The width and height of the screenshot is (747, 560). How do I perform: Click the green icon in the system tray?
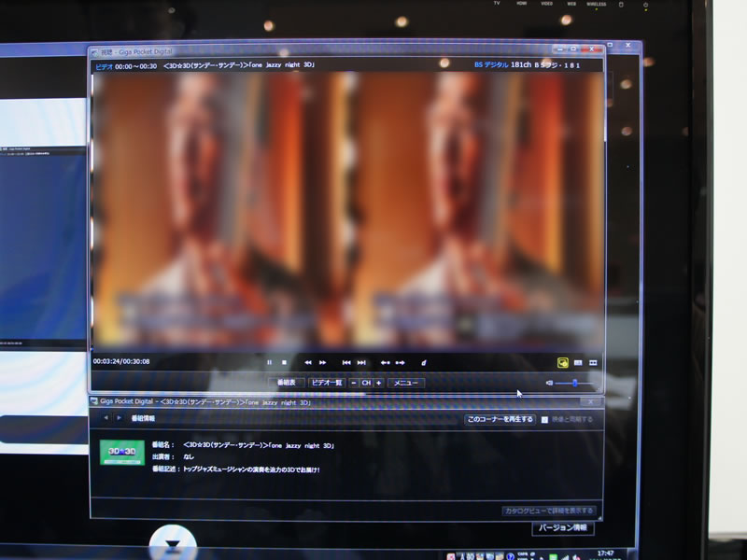[553, 556]
